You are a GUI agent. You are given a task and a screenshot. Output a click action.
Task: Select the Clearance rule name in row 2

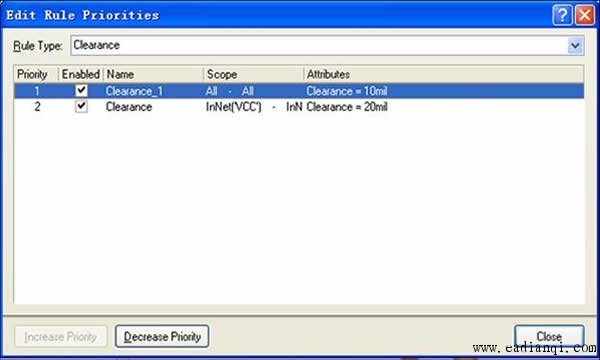[x=129, y=107]
